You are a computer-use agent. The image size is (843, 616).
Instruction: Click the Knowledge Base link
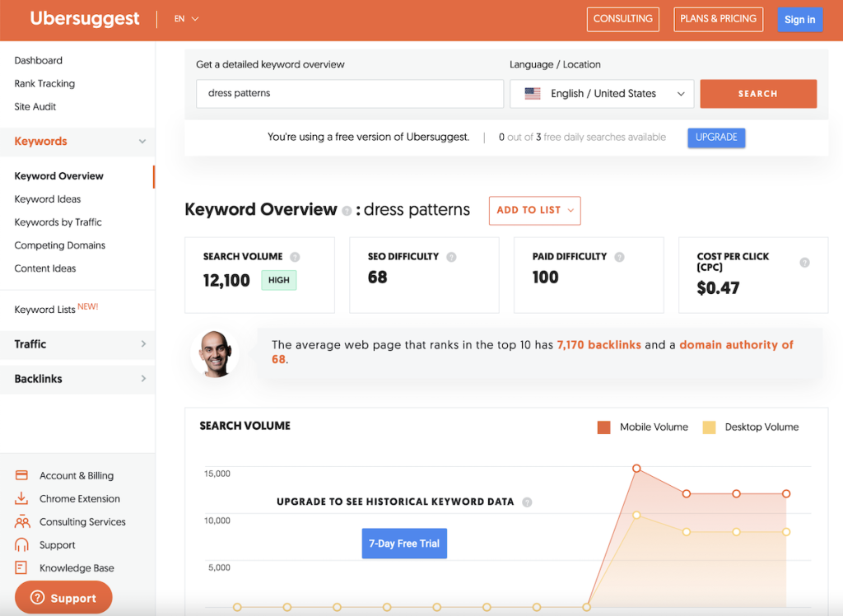(77, 568)
